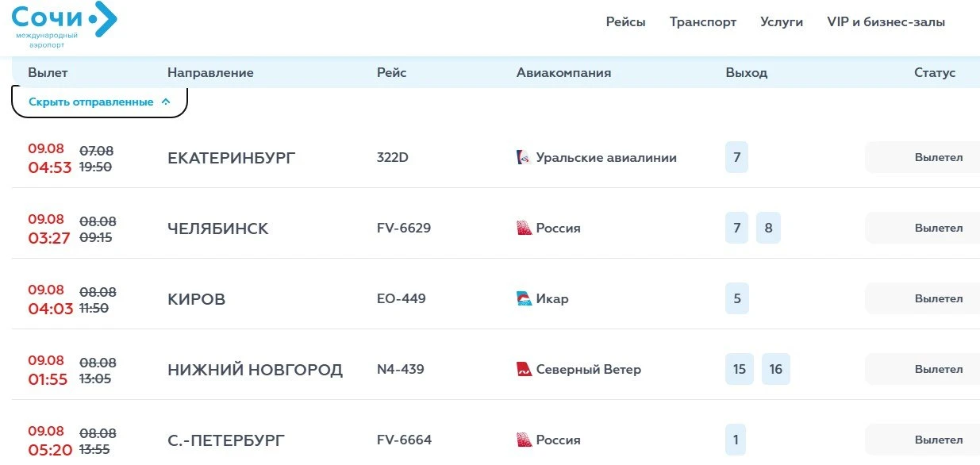The height and width of the screenshot is (465, 980).
Task: Select flight number FV-6664
Action: [404, 440]
